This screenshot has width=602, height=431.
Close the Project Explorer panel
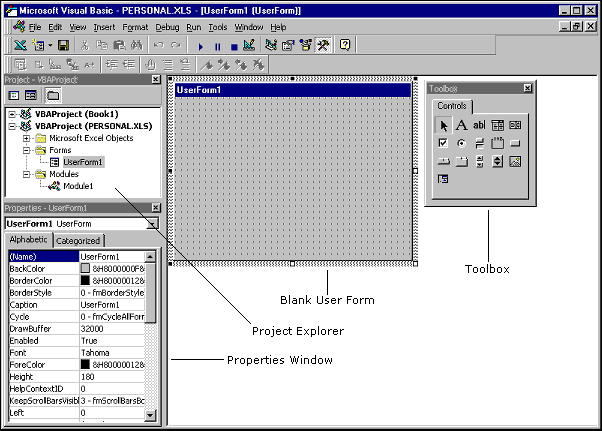click(155, 79)
